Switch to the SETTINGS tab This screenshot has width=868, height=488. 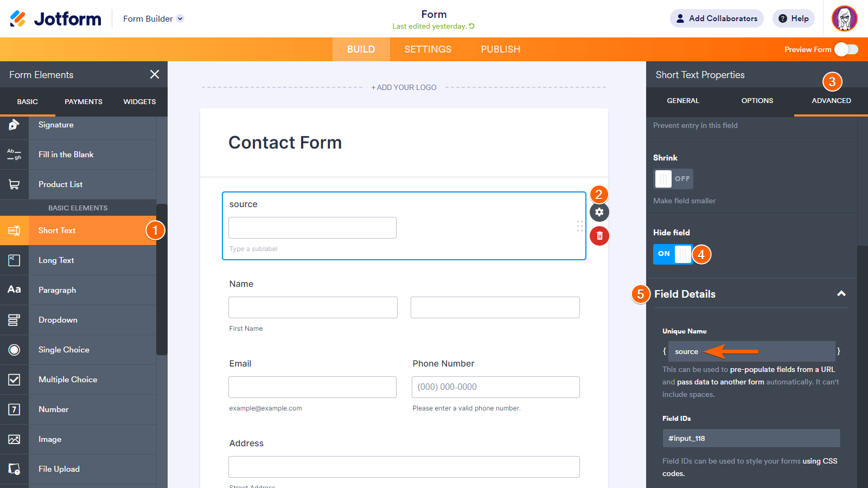pyautogui.click(x=427, y=49)
